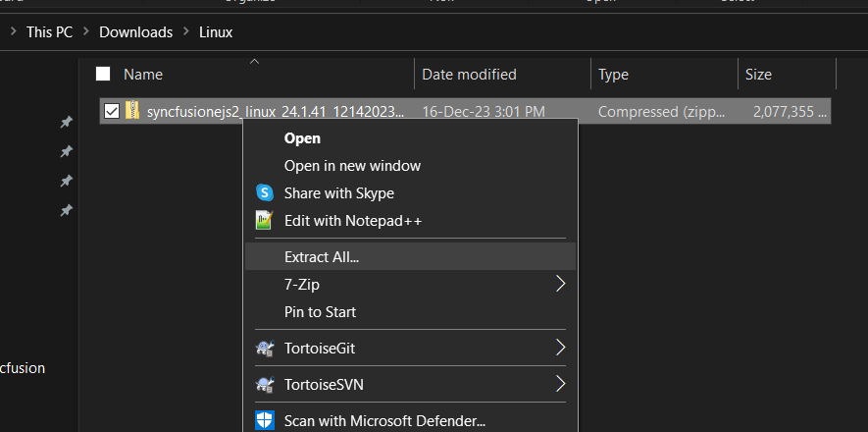Expand the 7-Zip submenu arrow
This screenshot has height=432, width=868.
coord(561,284)
